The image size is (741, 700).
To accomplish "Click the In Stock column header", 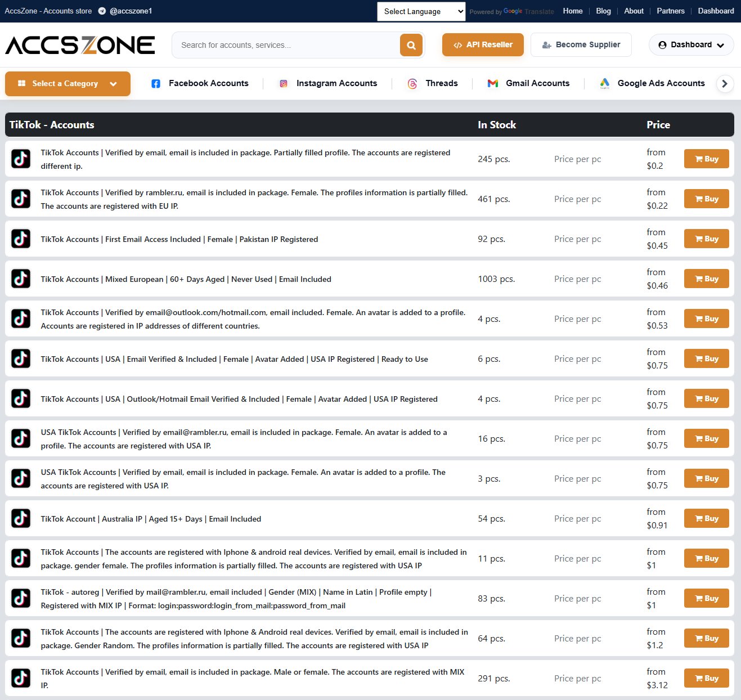I will (x=497, y=125).
